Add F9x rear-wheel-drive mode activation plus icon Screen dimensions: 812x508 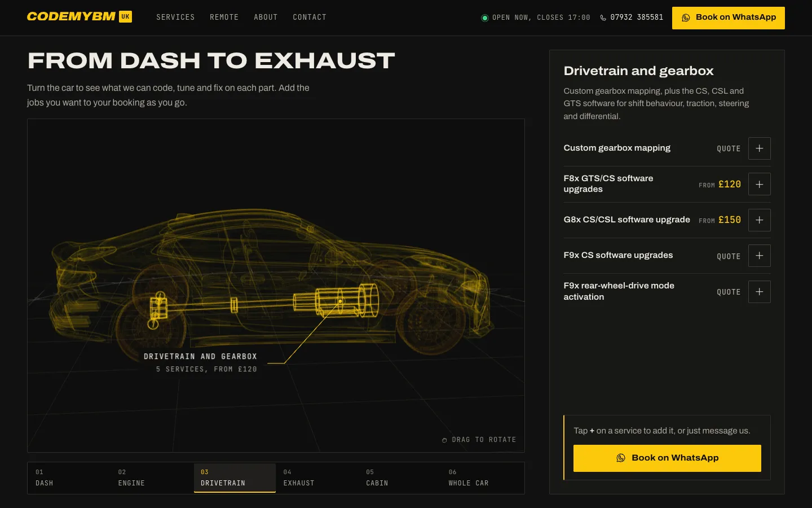click(x=759, y=292)
